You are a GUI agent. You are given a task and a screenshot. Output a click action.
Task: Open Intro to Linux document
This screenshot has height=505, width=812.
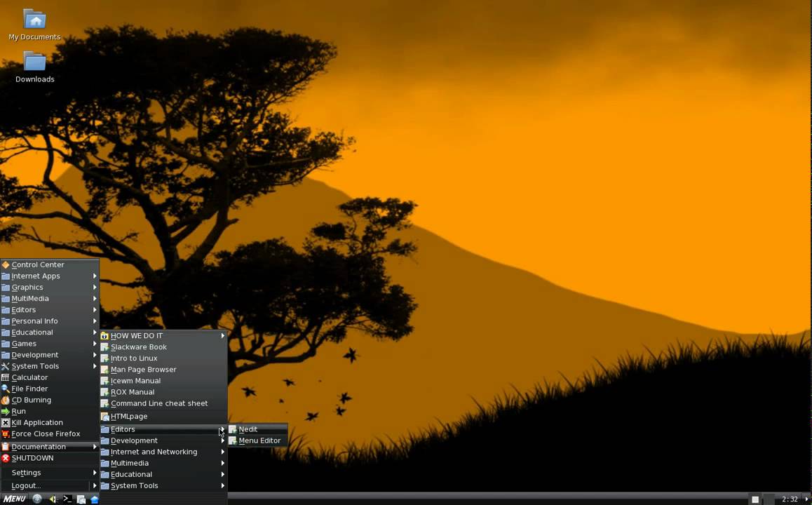click(x=163, y=358)
